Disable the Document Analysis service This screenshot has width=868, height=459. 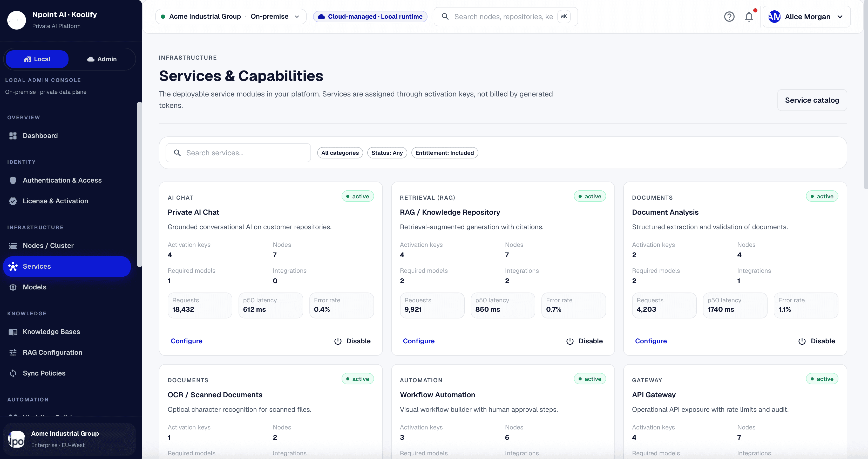(817, 341)
